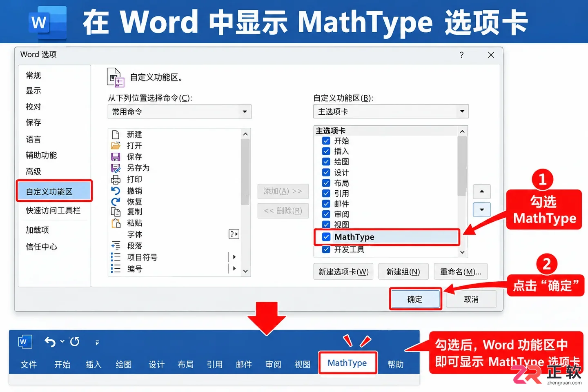The width and height of the screenshot is (588, 392).
Task: Click the Bullets icon beside 项目符号
Action: 116,257
